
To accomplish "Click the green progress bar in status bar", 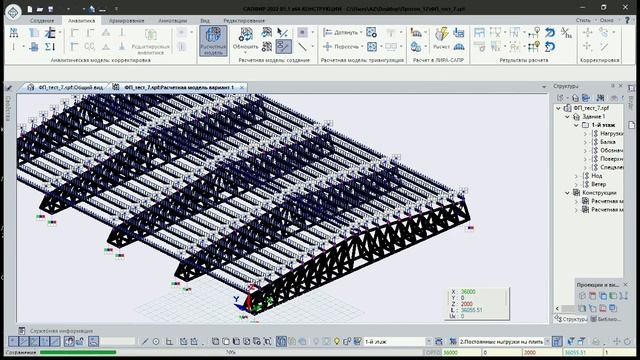I will pos(78,352).
